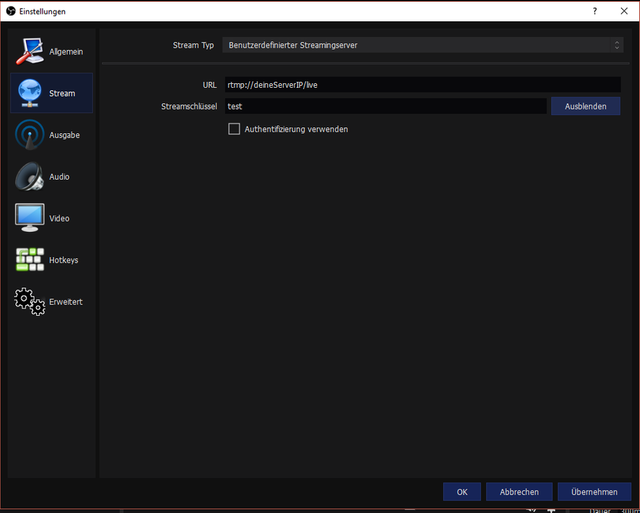Viewport: 640px width, 513px height.
Task: Open the Allgemein settings icon
Action: 30,51
